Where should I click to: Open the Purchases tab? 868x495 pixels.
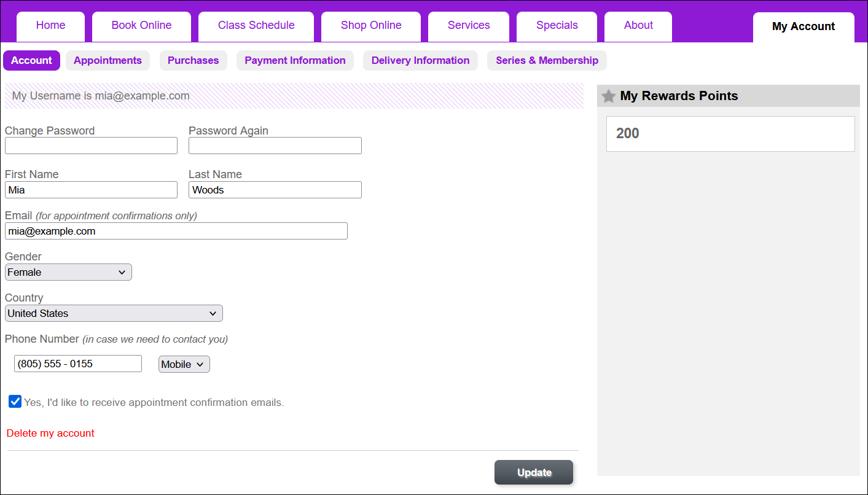click(193, 60)
